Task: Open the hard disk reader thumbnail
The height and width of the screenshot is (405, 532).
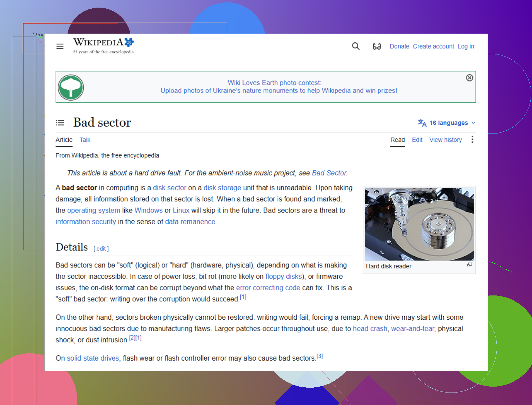Action: (x=419, y=224)
